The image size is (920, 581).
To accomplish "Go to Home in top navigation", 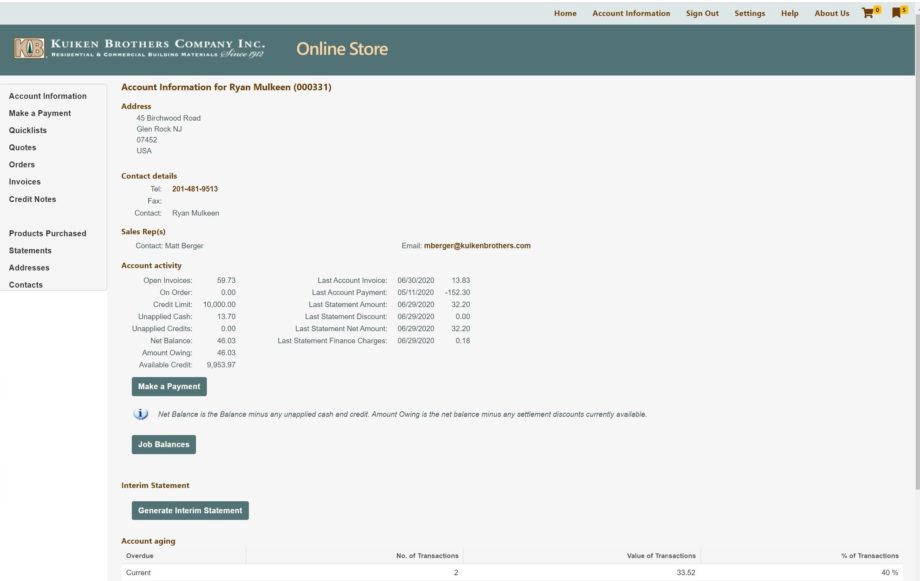I will tap(565, 13).
